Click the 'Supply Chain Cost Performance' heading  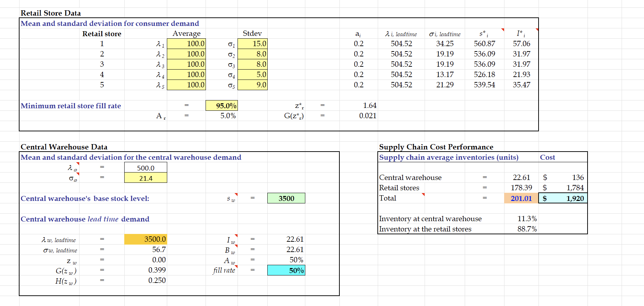tap(436, 147)
